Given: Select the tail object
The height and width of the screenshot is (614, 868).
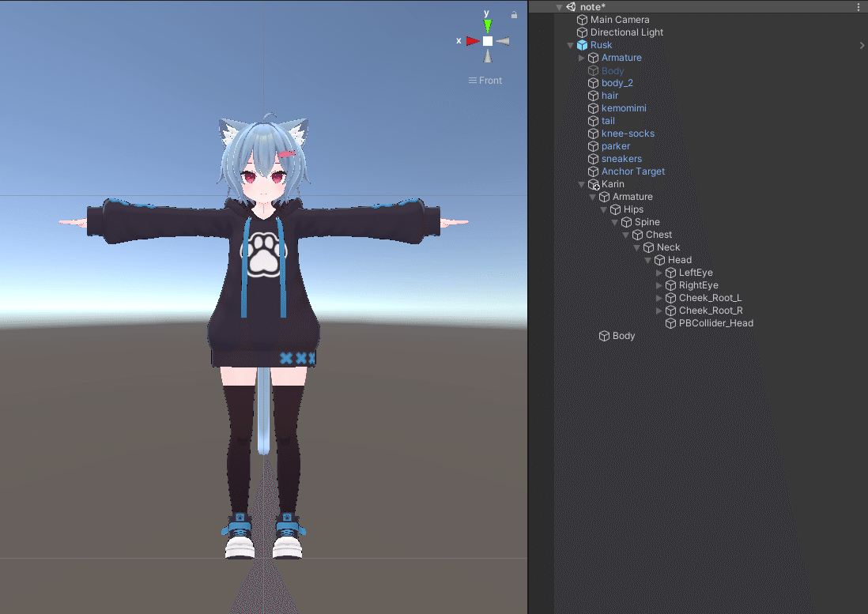Looking at the screenshot, I should coord(608,121).
